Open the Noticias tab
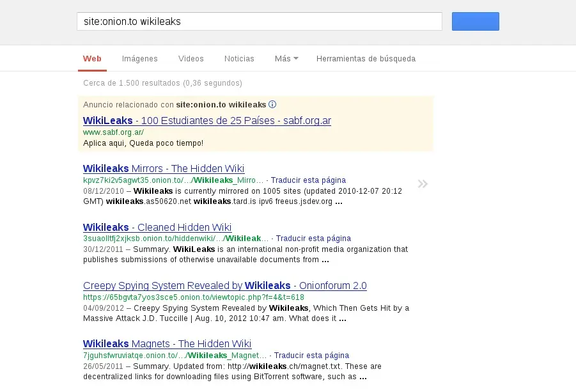Screen dimensions: 576x392 [239, 59]
